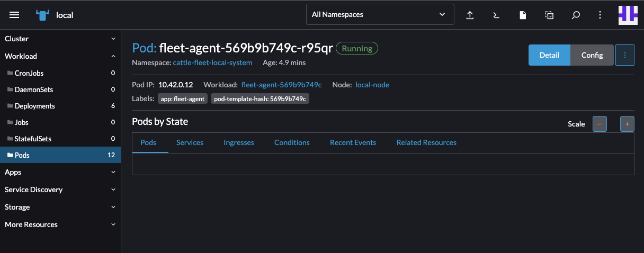The height and width of the screenshot is (253, 644).
Task: Open the local-node link
Action: [372, 85]
